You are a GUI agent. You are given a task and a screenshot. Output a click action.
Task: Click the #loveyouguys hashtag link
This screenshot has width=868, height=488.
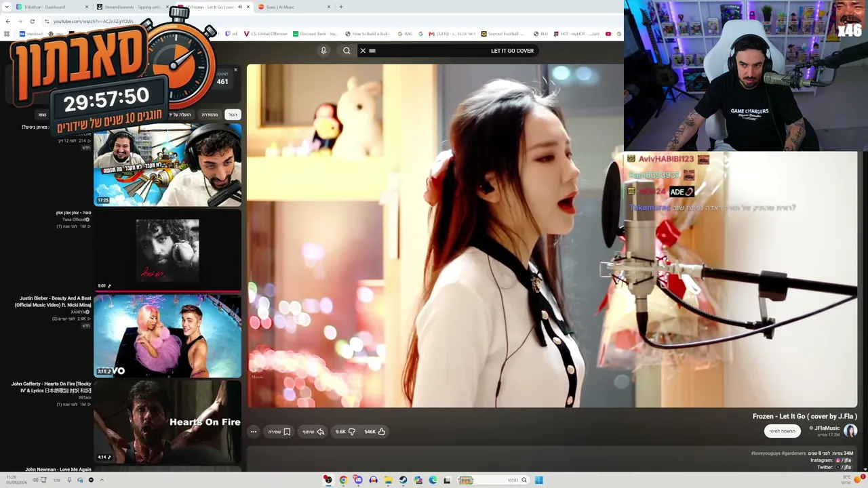766,453
